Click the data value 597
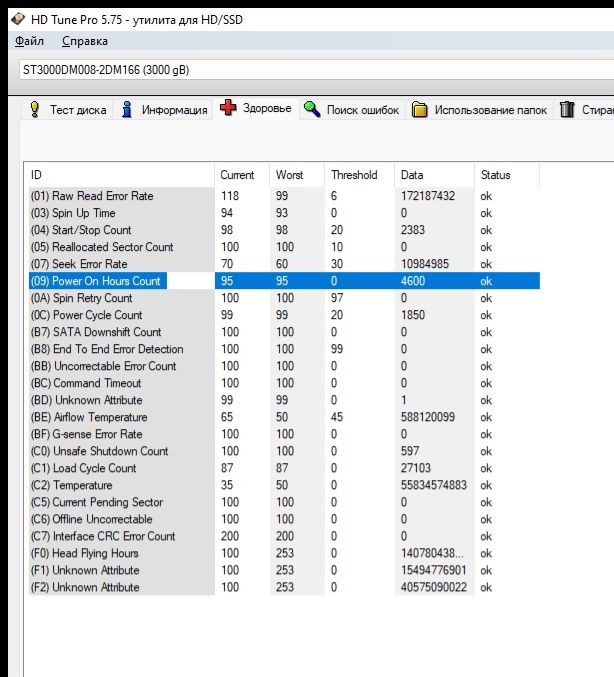Viewport: 614px width, 677px height. pyautogui.click(x=410, y=451)
